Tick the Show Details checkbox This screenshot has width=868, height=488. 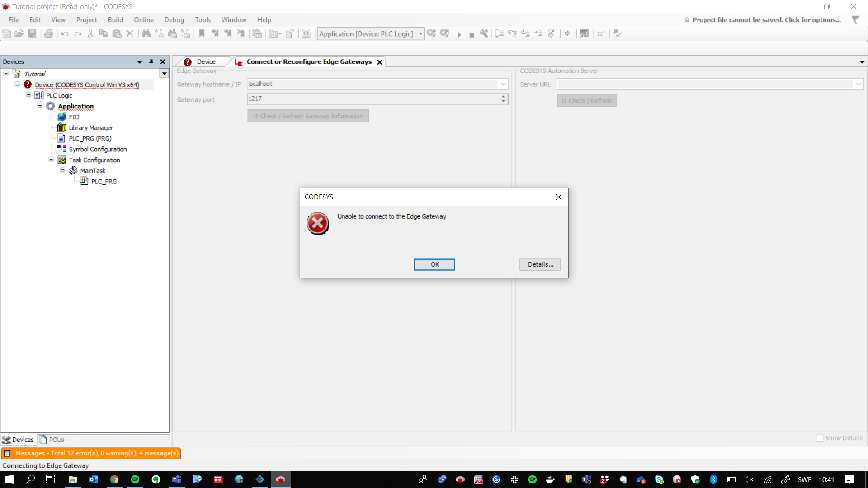point(820,438)
